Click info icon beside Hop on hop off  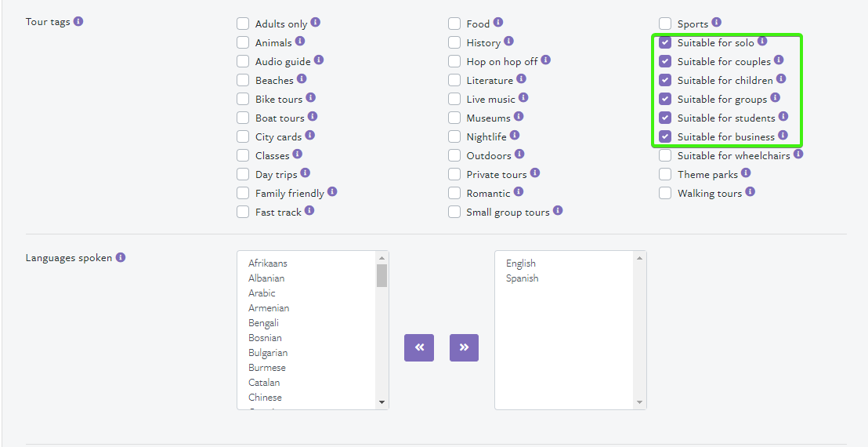(546, 60)
